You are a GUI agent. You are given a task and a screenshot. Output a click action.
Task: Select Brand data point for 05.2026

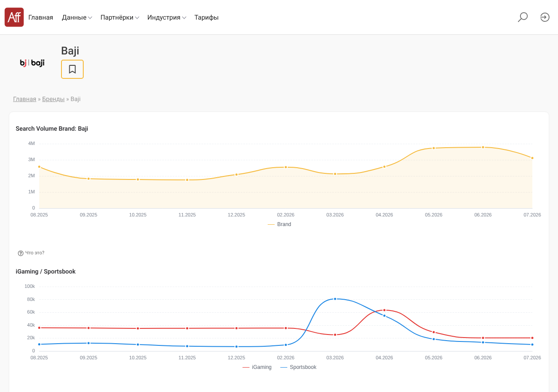coord(434,148)
